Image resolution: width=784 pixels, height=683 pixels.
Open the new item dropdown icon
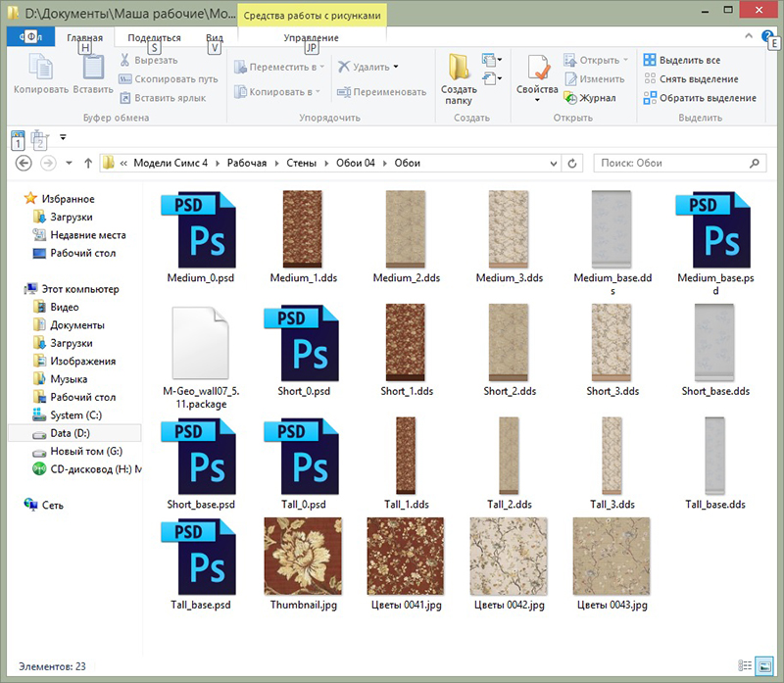(x=492, y=60)
